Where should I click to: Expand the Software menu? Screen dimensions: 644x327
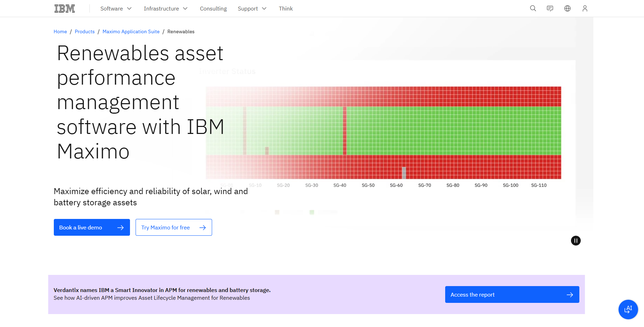[116, 8]
